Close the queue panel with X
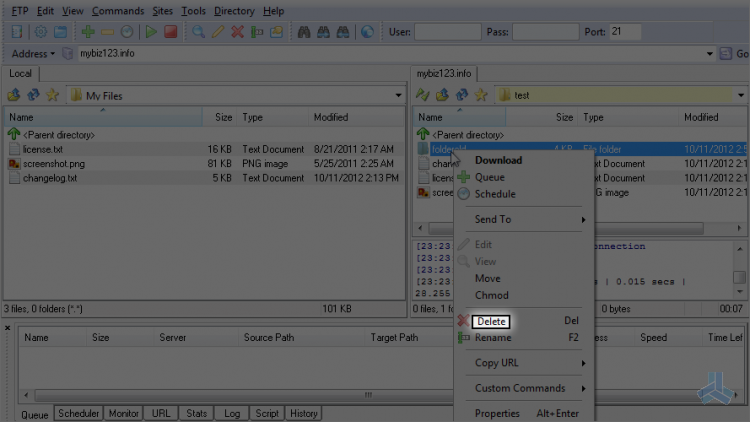 7,328
